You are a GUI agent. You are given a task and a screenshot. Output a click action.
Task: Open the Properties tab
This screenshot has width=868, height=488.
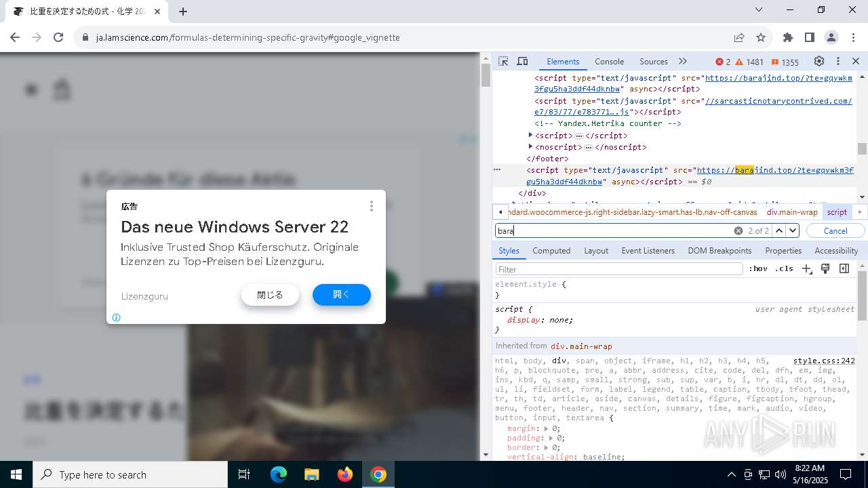783,250
